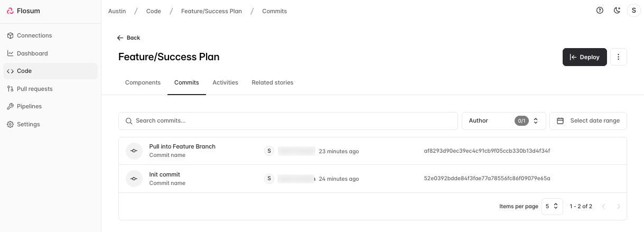Expand the Author filter dropdown
Image resolution: width=644 pixels, height=232 pixels.
point(503,120)
